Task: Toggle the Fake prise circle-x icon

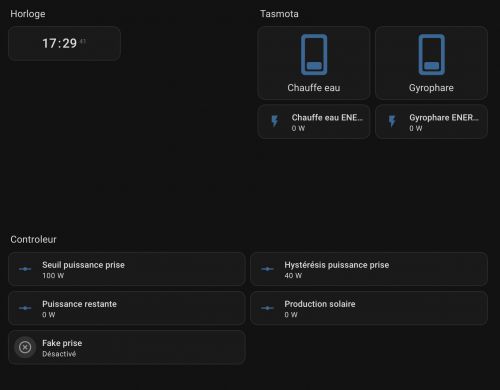Action: [x=25, y=347]
